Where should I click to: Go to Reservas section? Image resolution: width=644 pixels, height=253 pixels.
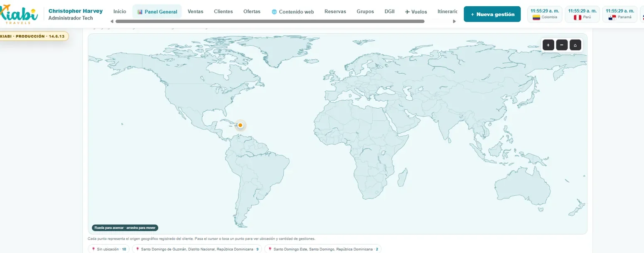click(335, 12)
